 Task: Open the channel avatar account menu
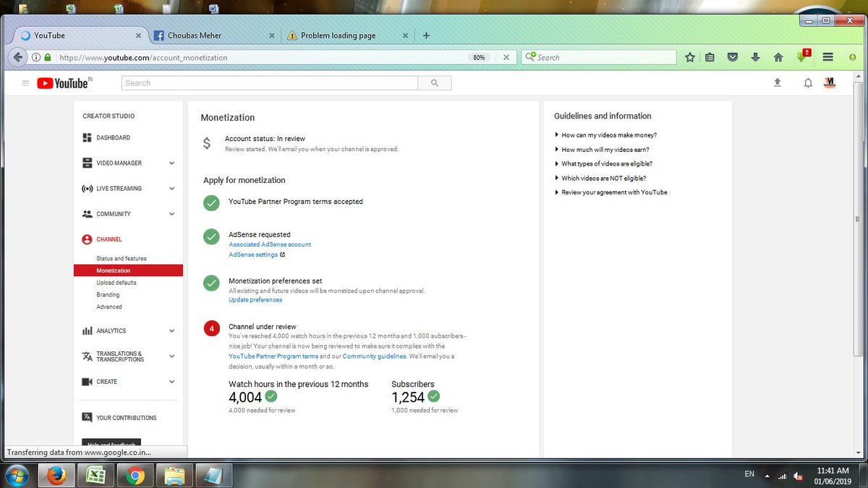pyautogui.click(x=830, y=83)
